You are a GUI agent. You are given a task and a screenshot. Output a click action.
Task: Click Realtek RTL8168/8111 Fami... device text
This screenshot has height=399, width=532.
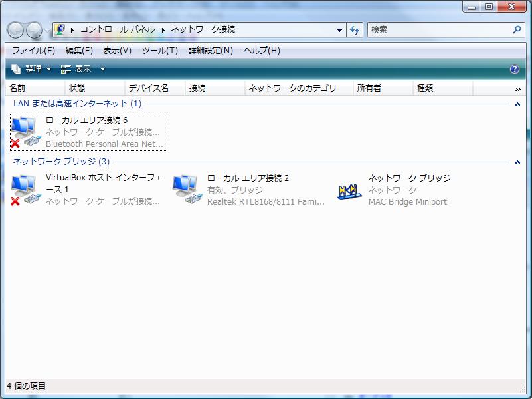266,201
